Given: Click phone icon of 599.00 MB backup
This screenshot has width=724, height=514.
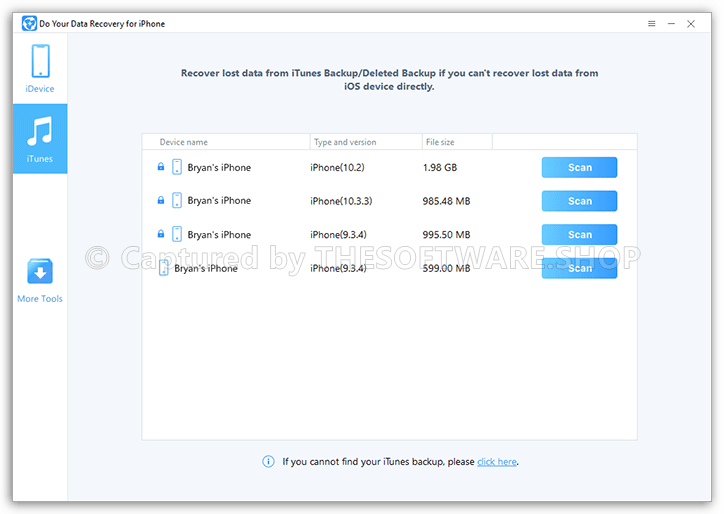Looking at the screenshot, I should (x=163, y=268).
